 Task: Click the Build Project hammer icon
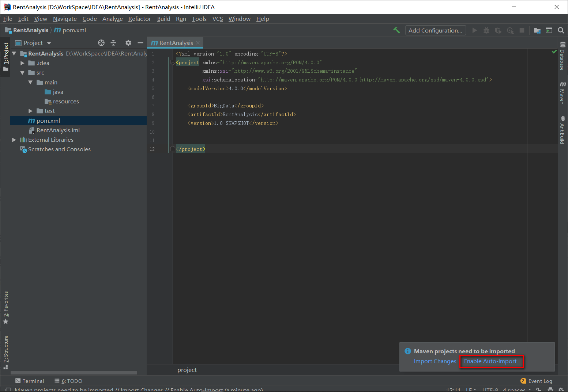pos(396,30)
